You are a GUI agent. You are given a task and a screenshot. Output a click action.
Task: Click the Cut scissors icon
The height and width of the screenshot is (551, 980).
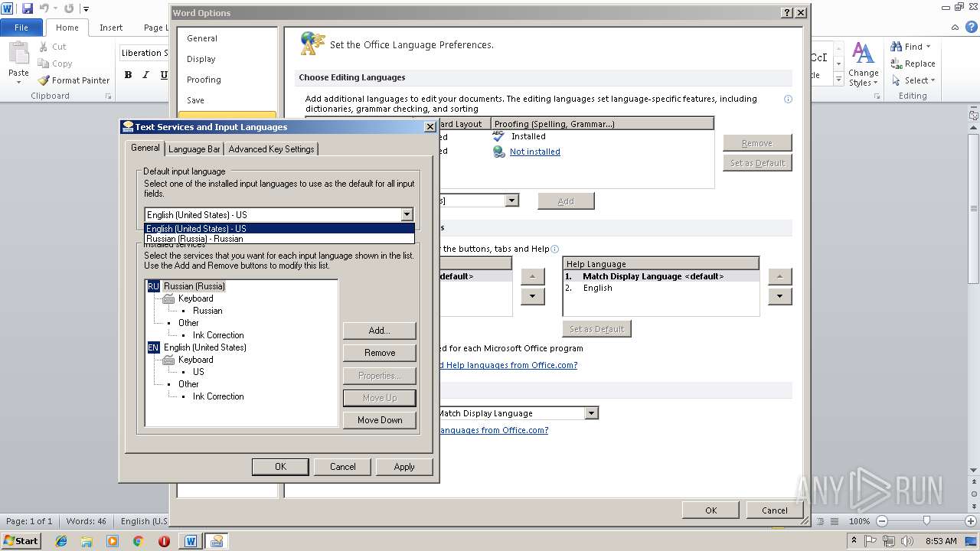coord(44,47)
